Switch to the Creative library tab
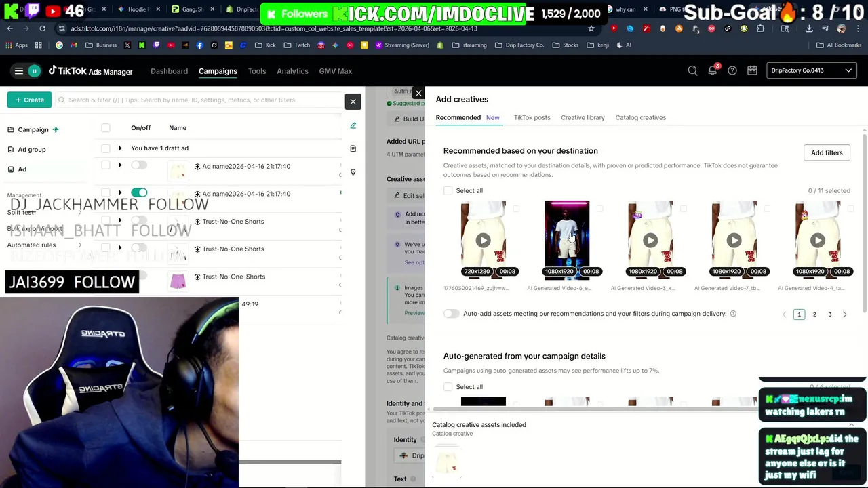Screen dimensions: 868x488 coord(583,117)
